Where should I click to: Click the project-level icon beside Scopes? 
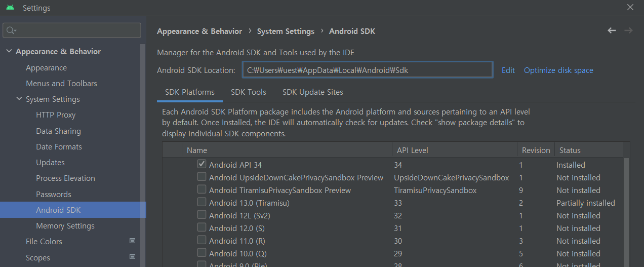point(133,257)
